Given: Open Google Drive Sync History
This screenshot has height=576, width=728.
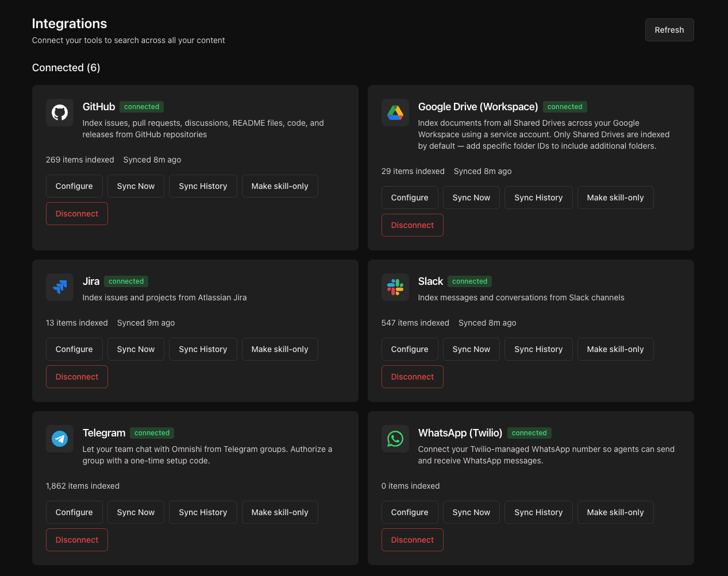Looking at the screenshot, I should click(x=538, y=198).
